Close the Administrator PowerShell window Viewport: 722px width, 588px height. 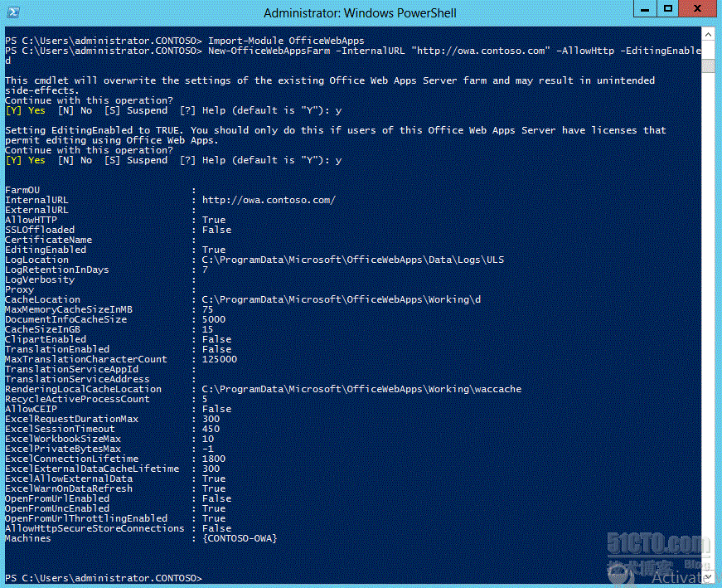pyautogui.click(x=698, y=9)
